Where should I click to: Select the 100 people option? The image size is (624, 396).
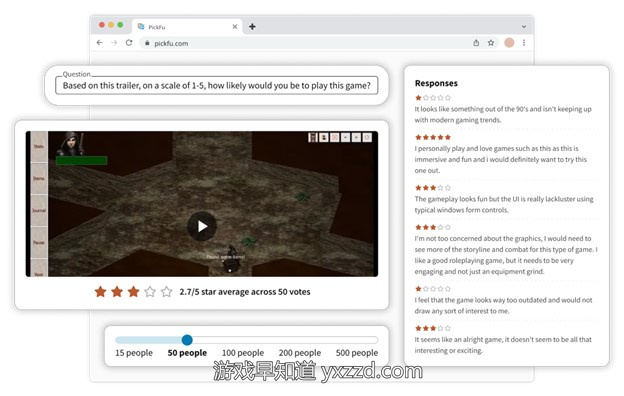[x=243, y=353]
